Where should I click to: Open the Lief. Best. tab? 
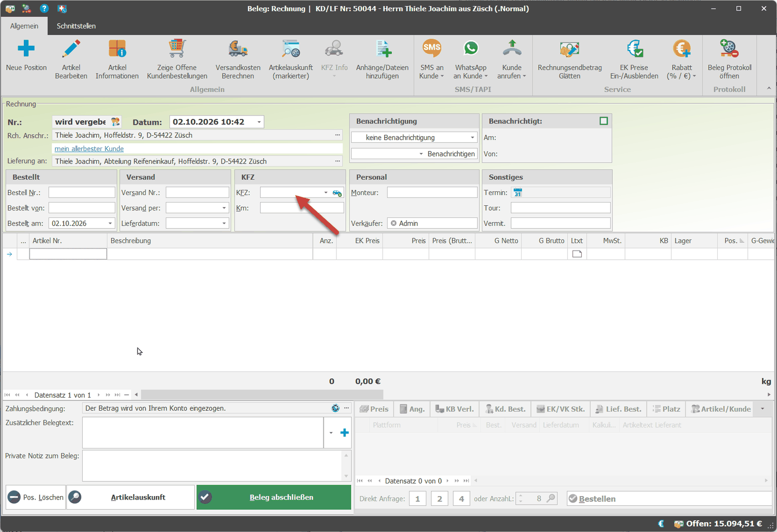618,409
